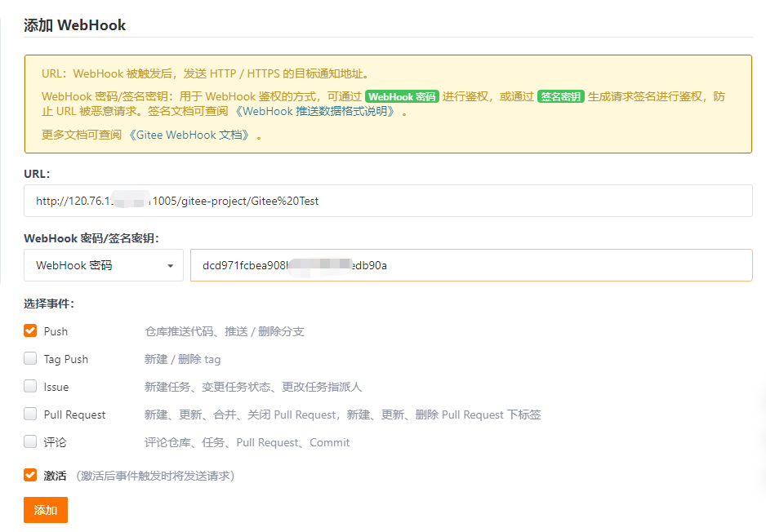
Task: Click the URL input field
Action: pyautogui.click(x=388, y=201)
